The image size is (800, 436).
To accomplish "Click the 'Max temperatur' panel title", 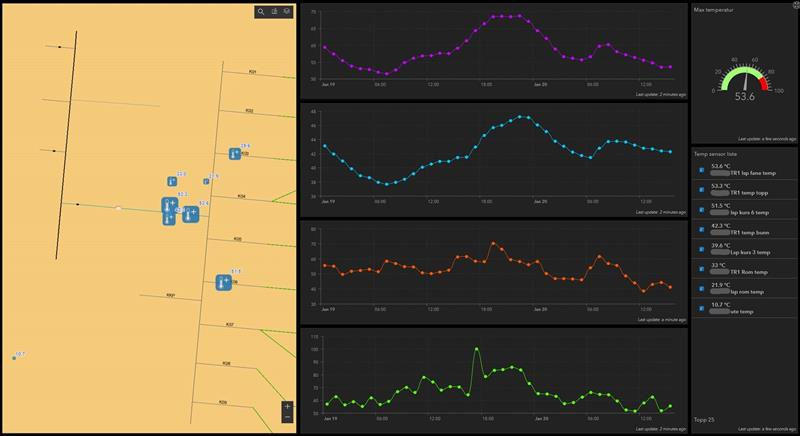I will (x=713, y=10).
